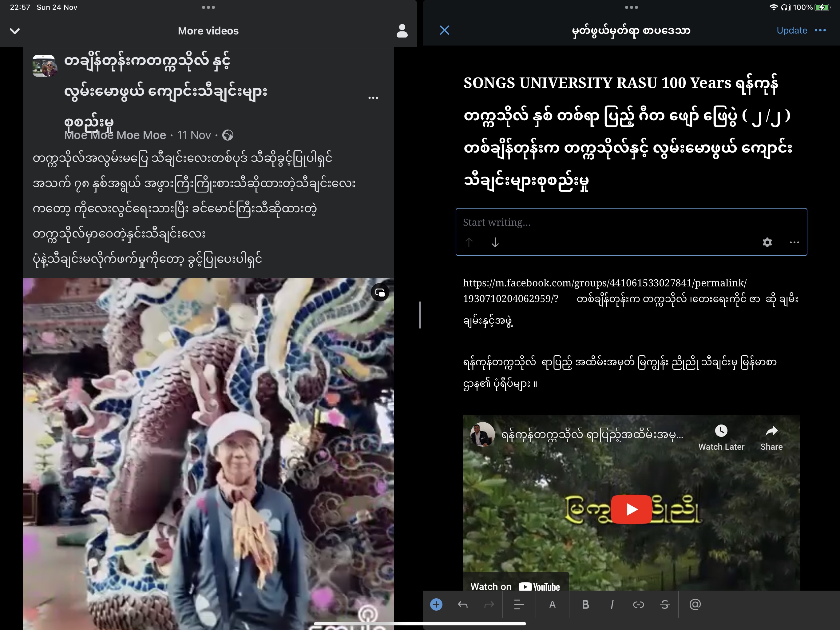Insert a link with the chain icon
840x630 pixels.
(638, 604)
